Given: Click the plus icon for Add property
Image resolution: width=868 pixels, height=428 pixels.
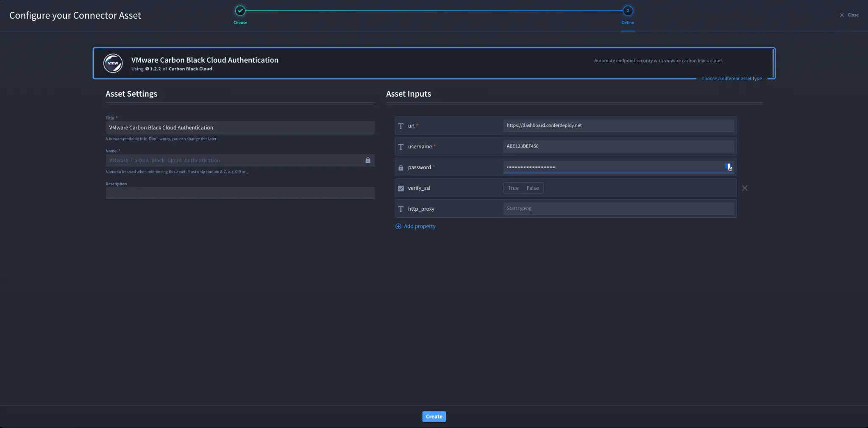Looking at the screenshot, I should tap(398, 226).
